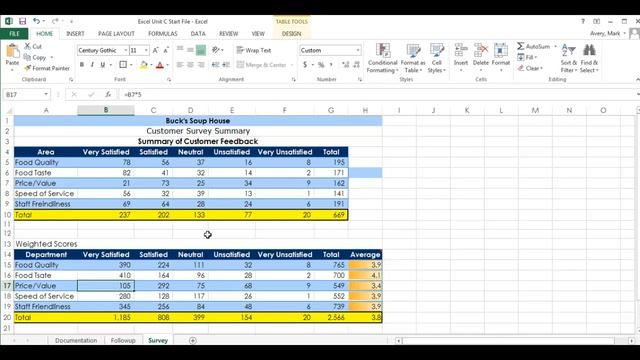Viewport: 640px width, 360px height.
Task: Expand the Merge & Center dropdown arrow
Action: coord(292,65)
